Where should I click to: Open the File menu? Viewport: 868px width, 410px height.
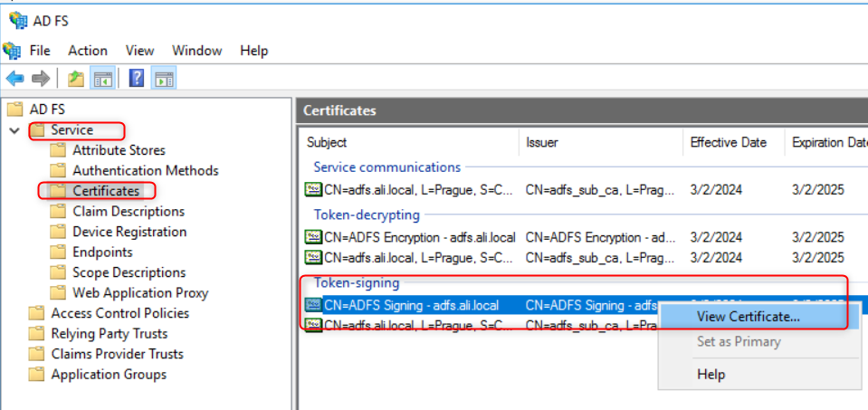click(40, 51)
